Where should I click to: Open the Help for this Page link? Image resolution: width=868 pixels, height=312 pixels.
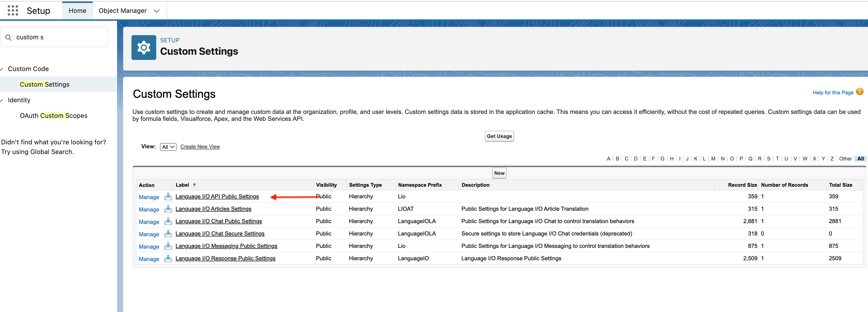coord(833,93)
